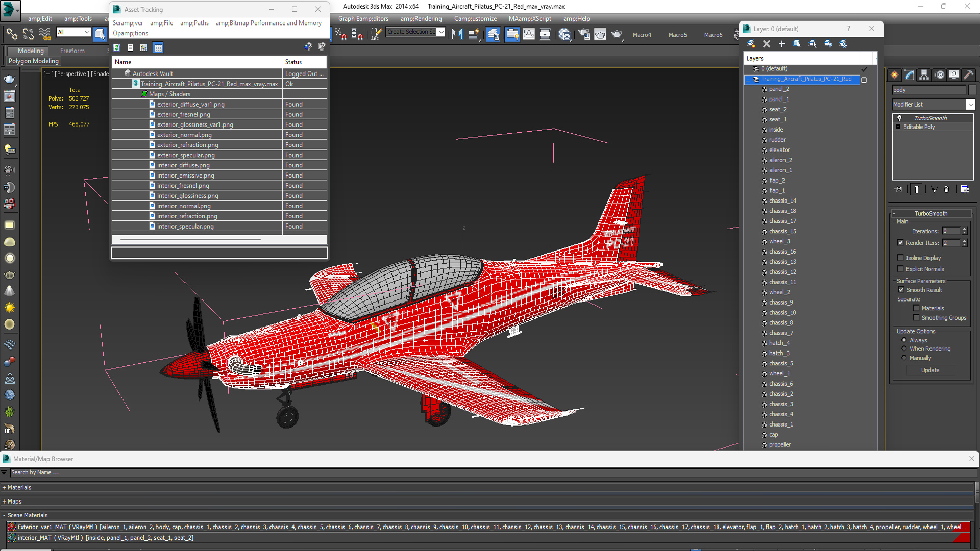Toggle Smooth Result checkbox
Viewport: 980px width, 551px height.
tap(901, 290)
